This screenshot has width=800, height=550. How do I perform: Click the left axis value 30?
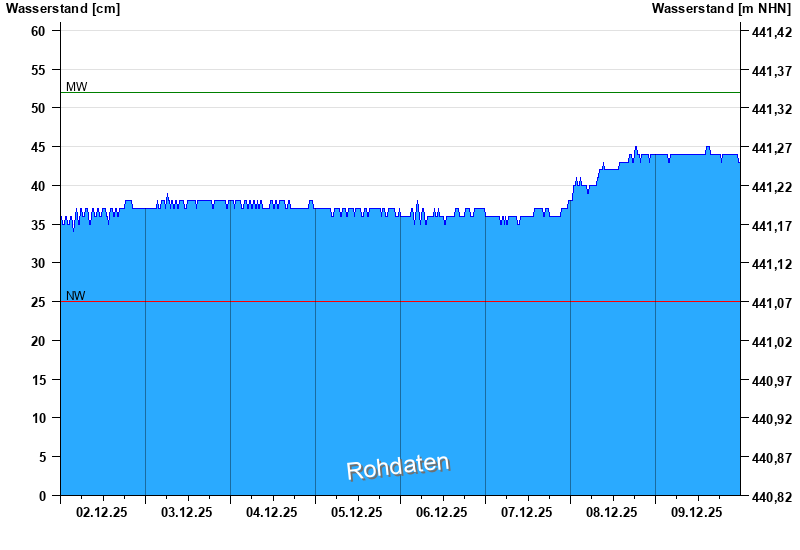point(38,263)
